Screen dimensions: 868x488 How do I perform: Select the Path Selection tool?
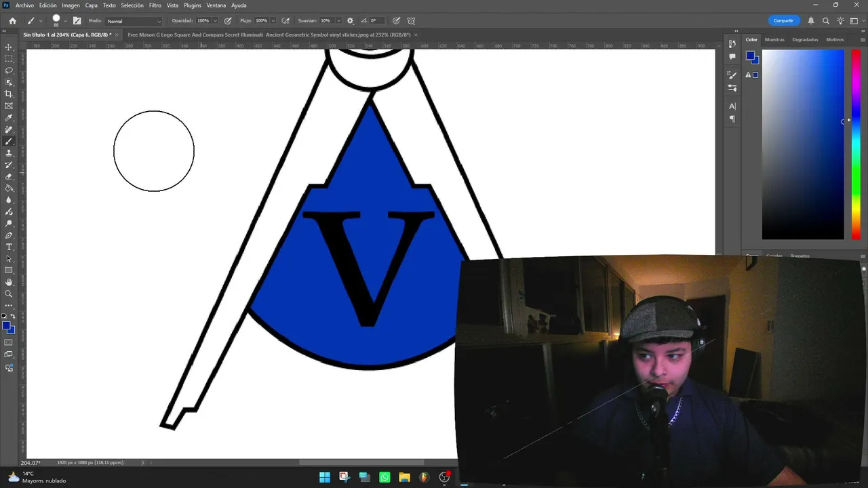[9, 259]
